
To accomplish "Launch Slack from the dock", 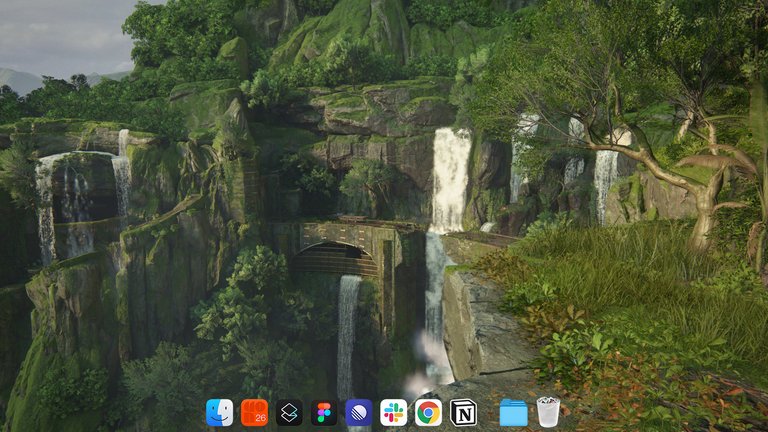I will (393, 412).
